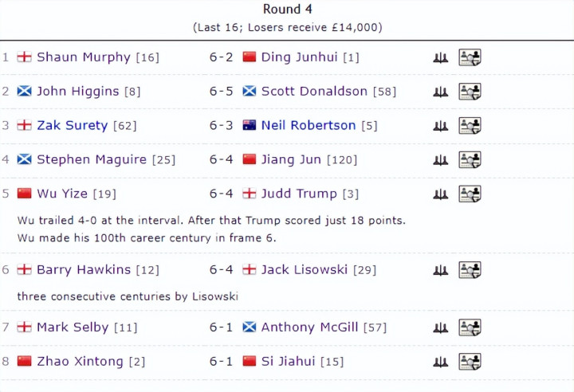This screenshot has height=392, width=574.
Task: Open match details card icon for Higgins vs Donaldson
Action: click(470, 92)
